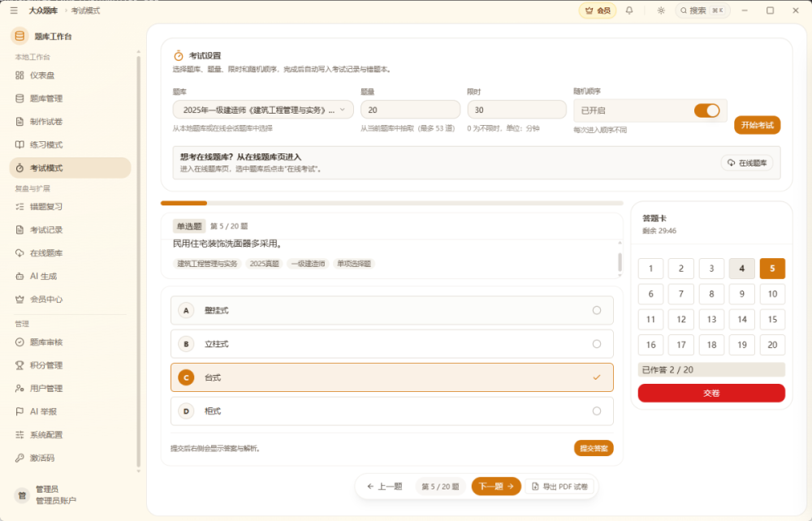Turn off the 随机顺序 switch
812x521 pixels.
point(707,110)
